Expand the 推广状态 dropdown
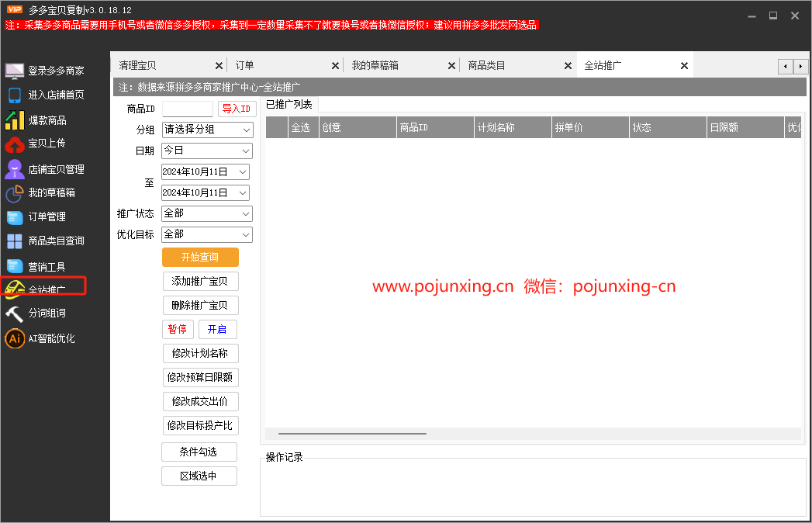Image resolution: width=812 pixels, height=523 pixels. [x=207, y=213]
